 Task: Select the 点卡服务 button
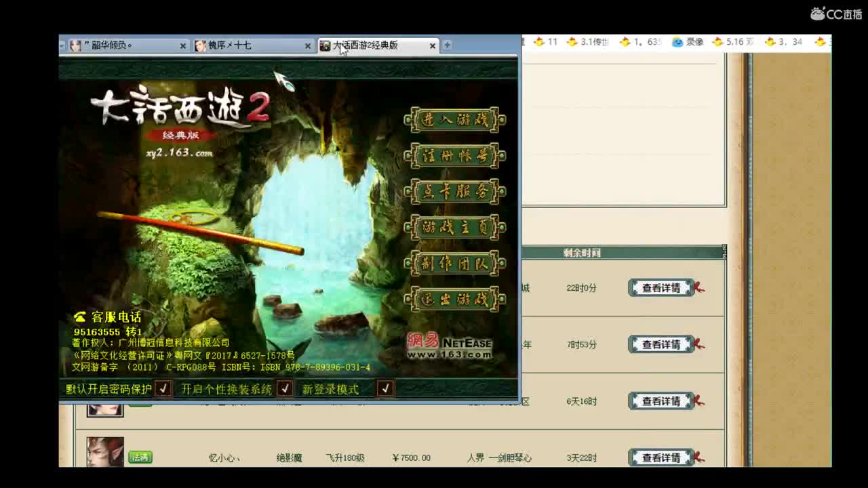point(455,192)
